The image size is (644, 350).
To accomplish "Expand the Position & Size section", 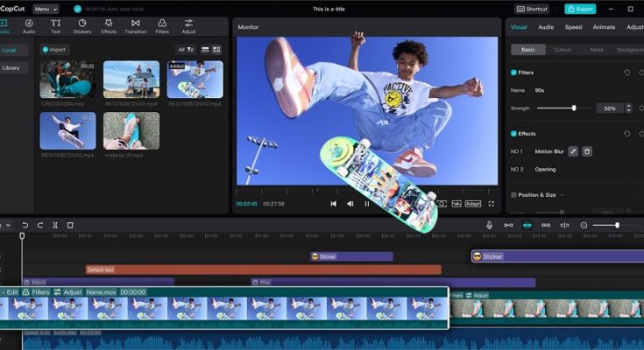I will pos(562,195).
